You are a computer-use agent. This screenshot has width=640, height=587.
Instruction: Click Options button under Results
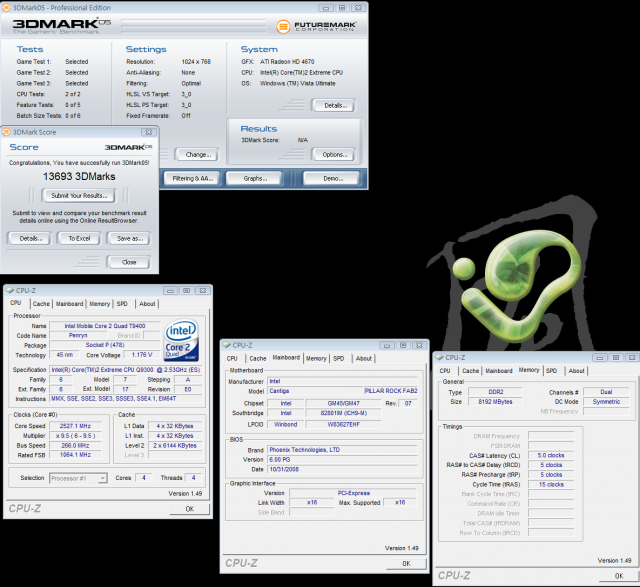pyautogui.click(x=335, y=155)
